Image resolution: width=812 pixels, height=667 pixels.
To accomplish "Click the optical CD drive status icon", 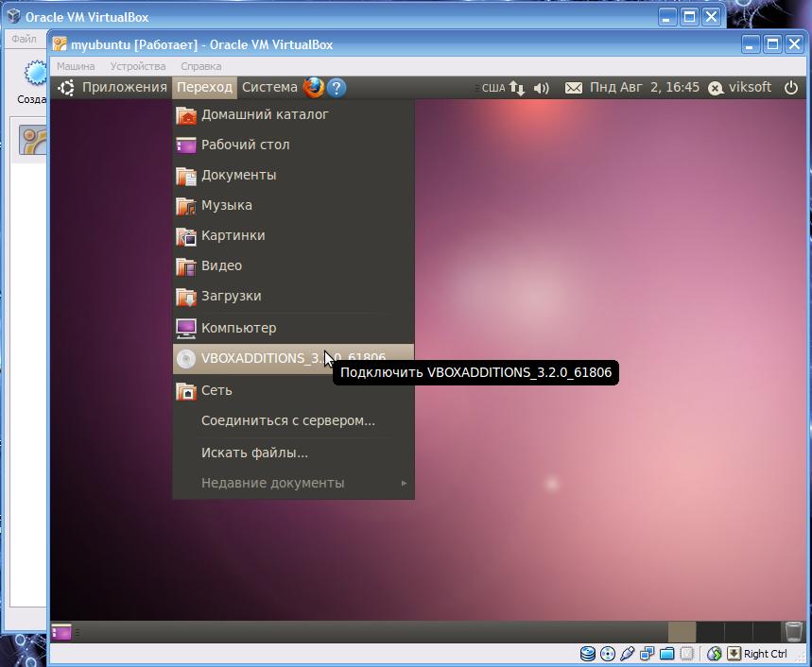I will [608, 654].
